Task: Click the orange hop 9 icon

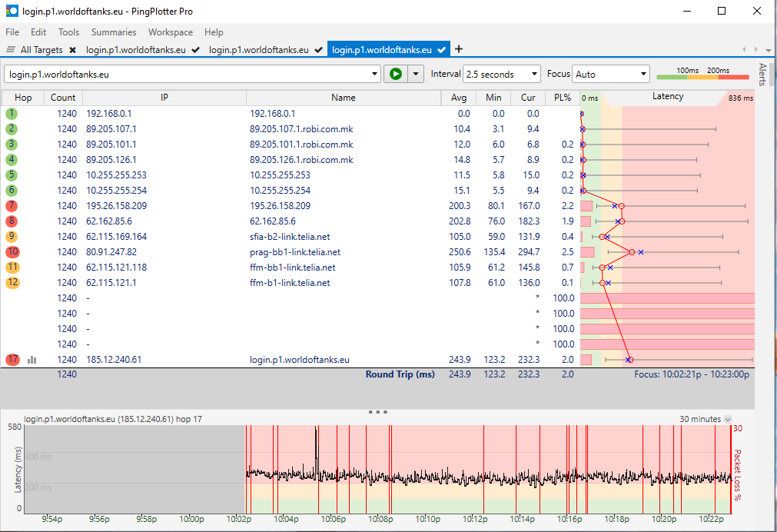Action: tap(12, 237)
